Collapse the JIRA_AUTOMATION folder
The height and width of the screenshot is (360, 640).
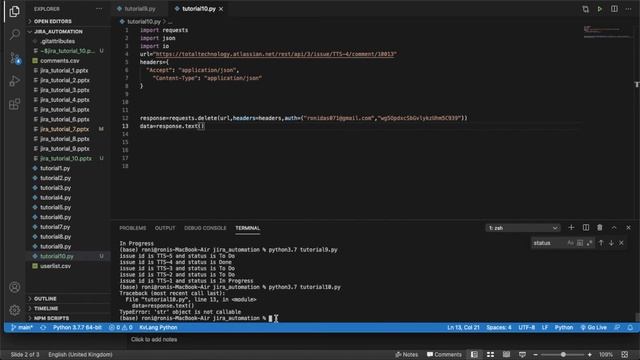click(58, 31)
